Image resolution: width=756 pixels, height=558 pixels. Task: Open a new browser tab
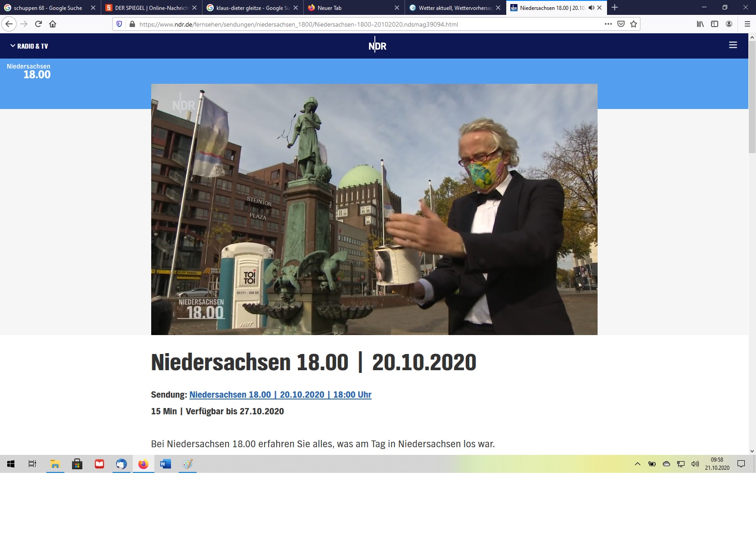point(615,8)
